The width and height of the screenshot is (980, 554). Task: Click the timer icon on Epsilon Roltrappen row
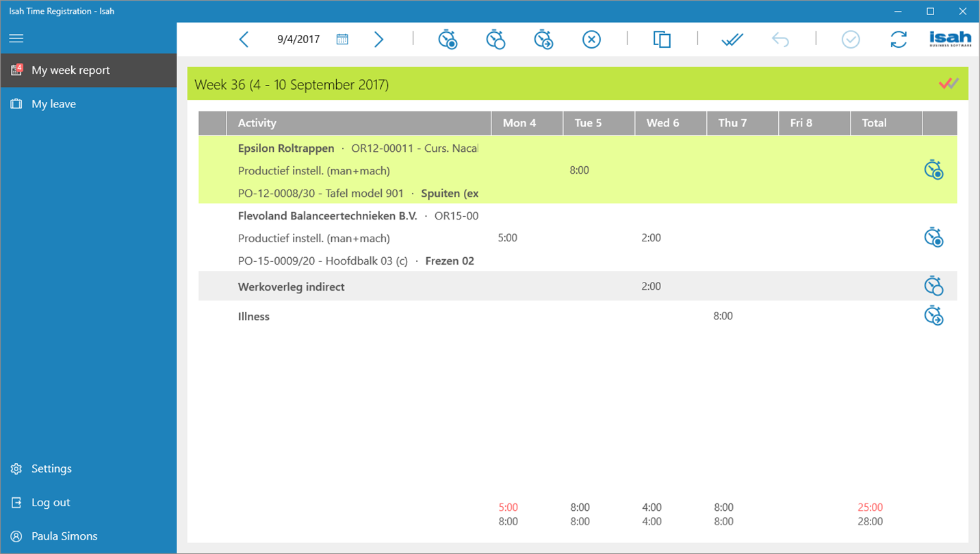point(933,170)
